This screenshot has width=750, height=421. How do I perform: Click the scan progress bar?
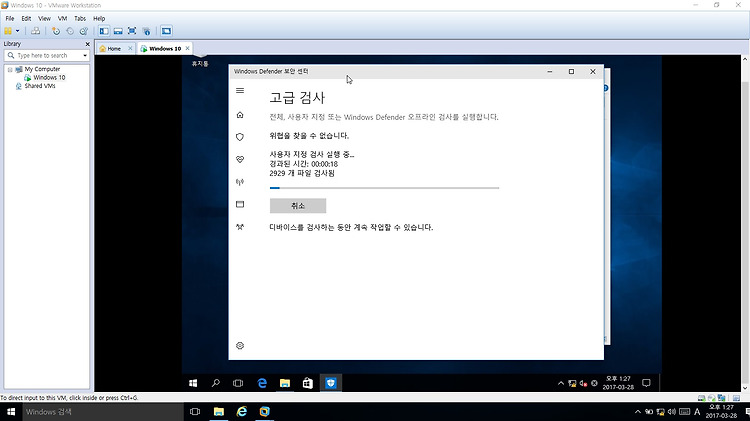coord(385,188)
